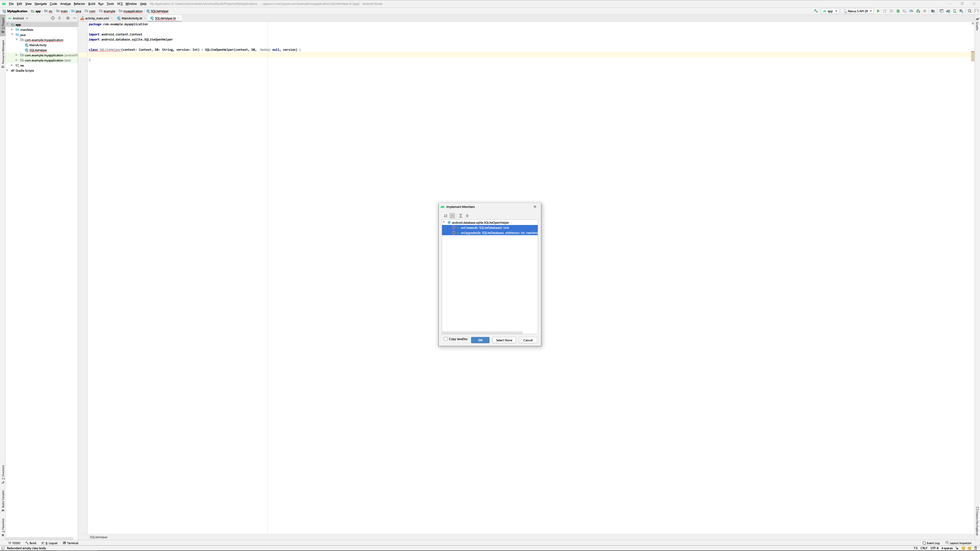This screenshot has height=551, width=980.
Task: Open AVD Manager phone icon
Action: click(954, 11)
